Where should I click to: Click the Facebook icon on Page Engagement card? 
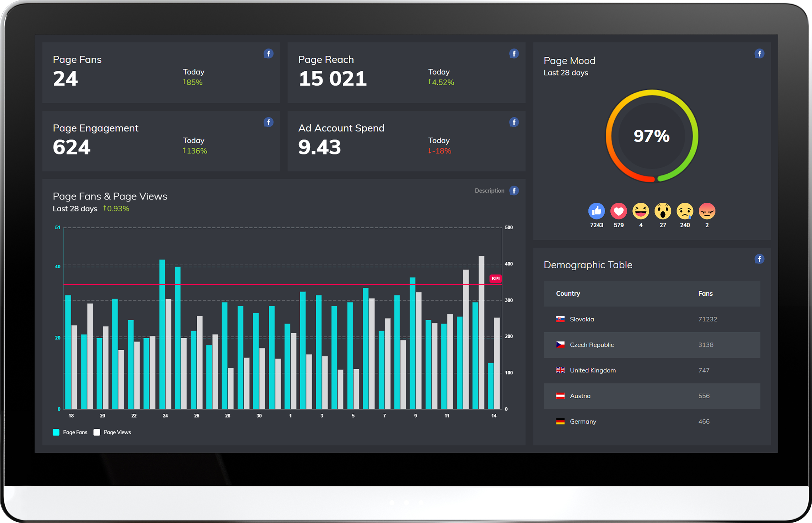[x=268, y=122]
